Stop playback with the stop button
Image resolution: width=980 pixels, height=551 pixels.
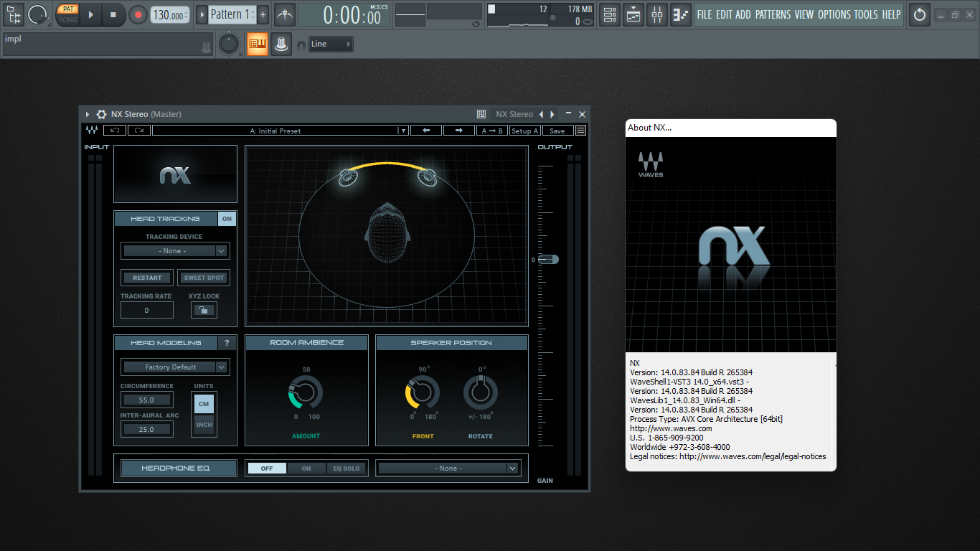click(x=113, y=14)
